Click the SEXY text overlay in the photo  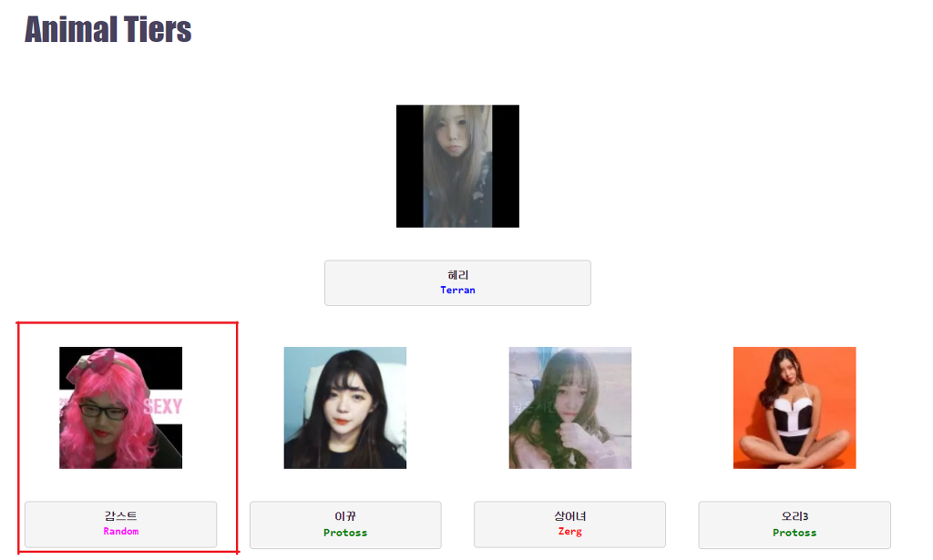point(162,407)
